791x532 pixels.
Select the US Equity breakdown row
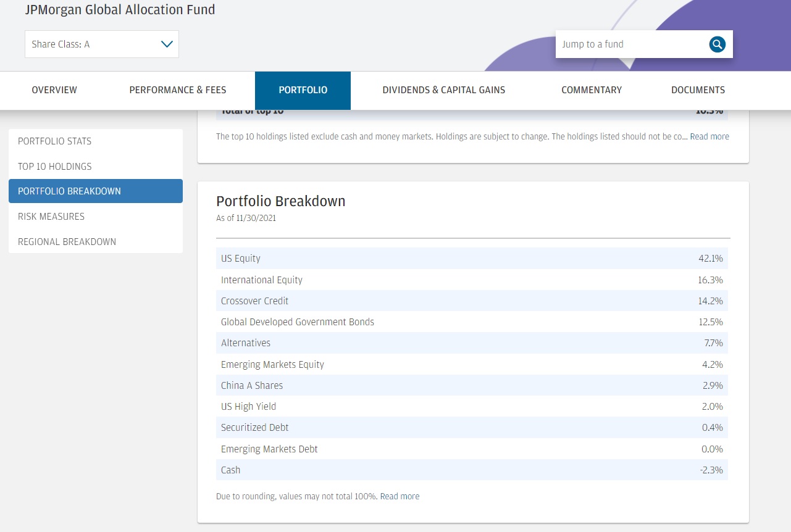tap(472, 259)
